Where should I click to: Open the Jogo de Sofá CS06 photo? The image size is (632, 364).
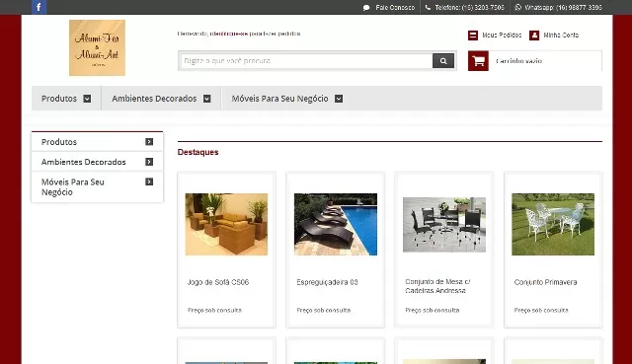(x=226, y=224)
